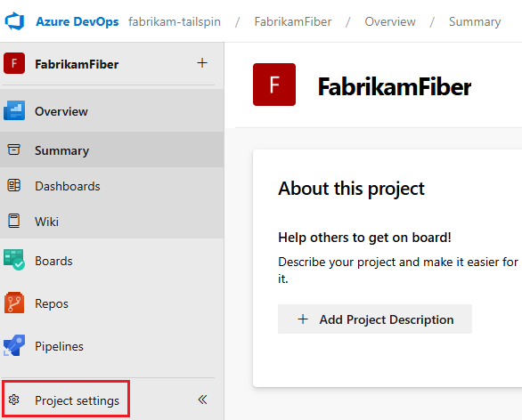522x420 pixels.
Task: Click the Dashboards icon
Action: [13, 185]
